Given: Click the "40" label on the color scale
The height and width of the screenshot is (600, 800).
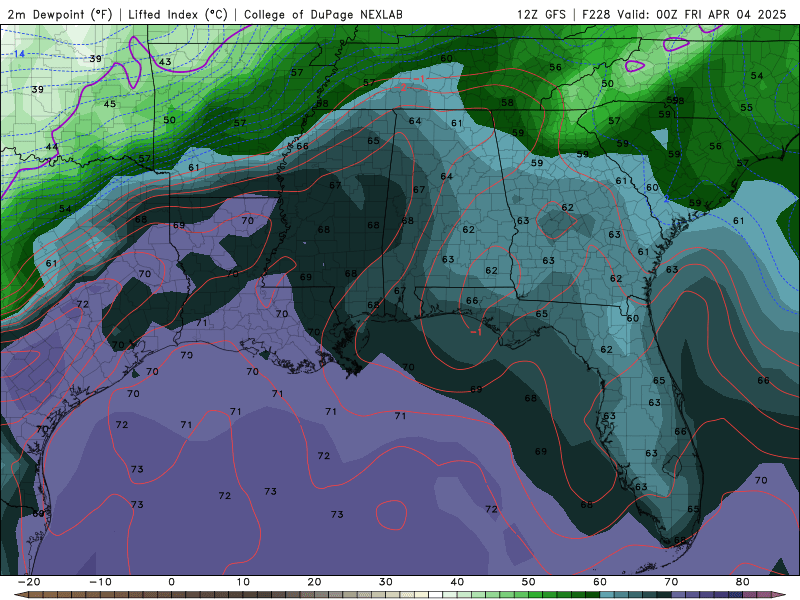Looking at the screenshot, I should pos(457,582).
